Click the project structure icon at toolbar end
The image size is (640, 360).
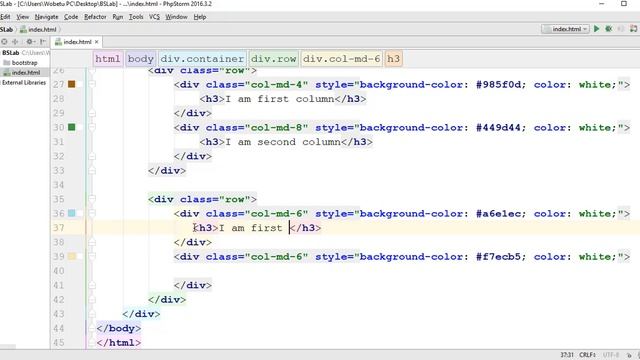tap(633, 29)
